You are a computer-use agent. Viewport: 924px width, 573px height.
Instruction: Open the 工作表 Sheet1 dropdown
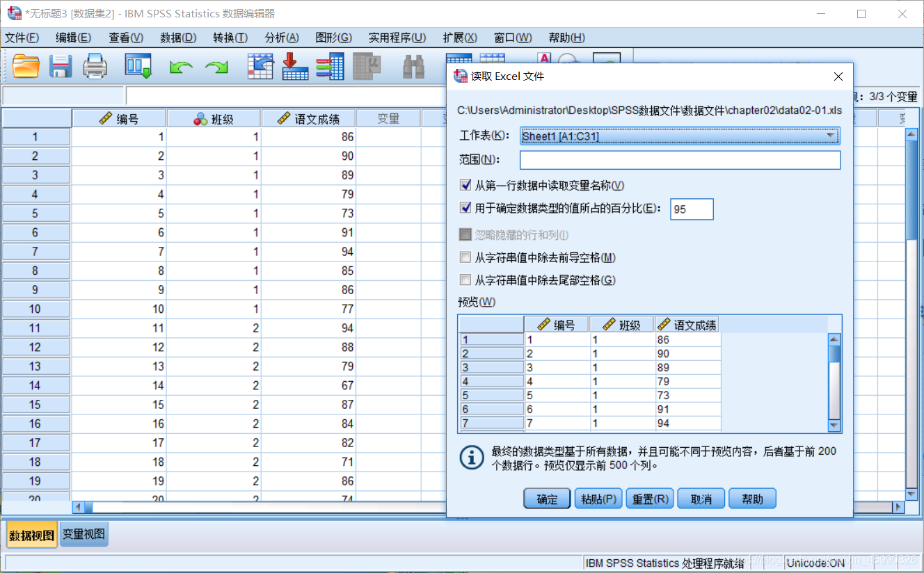(680, 136)
